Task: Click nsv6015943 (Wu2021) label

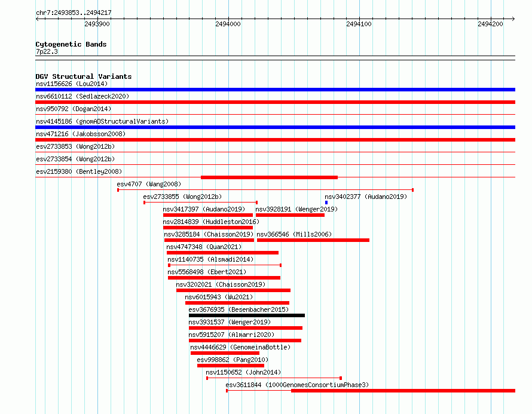Action: pos(219,297)
